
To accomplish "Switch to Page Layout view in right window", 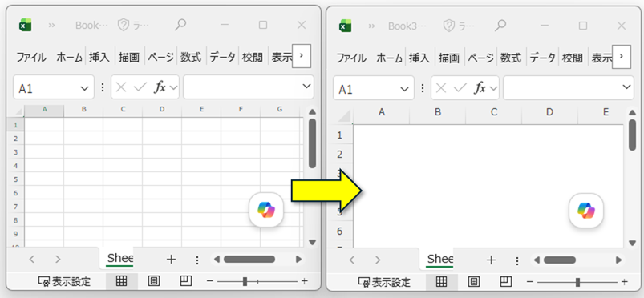I will click(x=473, y=281).
